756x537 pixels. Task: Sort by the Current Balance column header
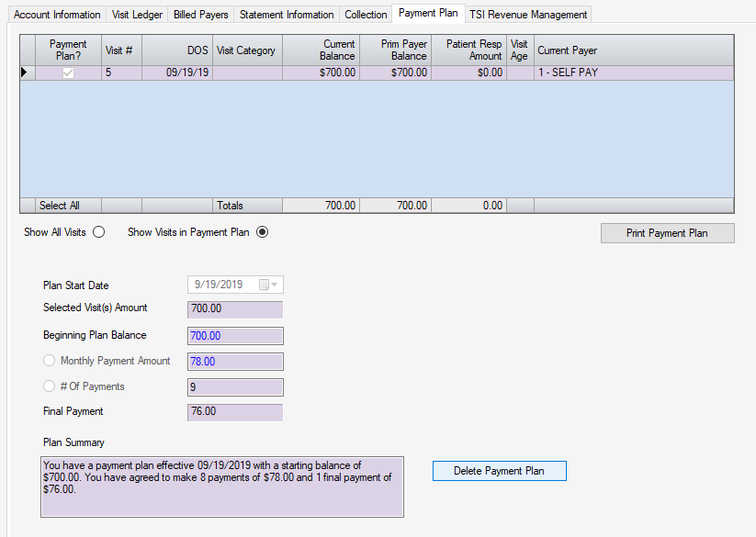(320, 50)
